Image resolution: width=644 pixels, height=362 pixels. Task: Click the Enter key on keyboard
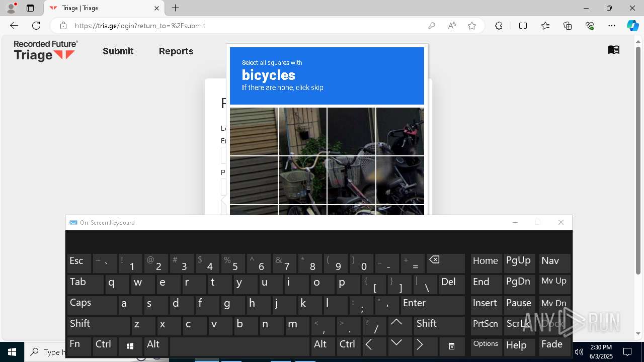coord(433,305)
